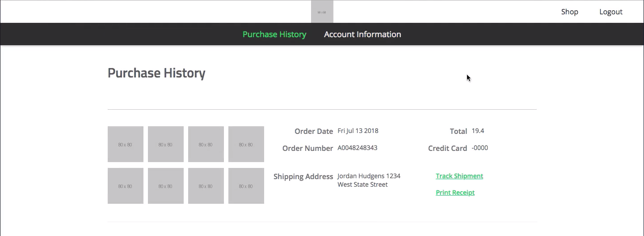Click the Track Shipment link

coord(459,176)
